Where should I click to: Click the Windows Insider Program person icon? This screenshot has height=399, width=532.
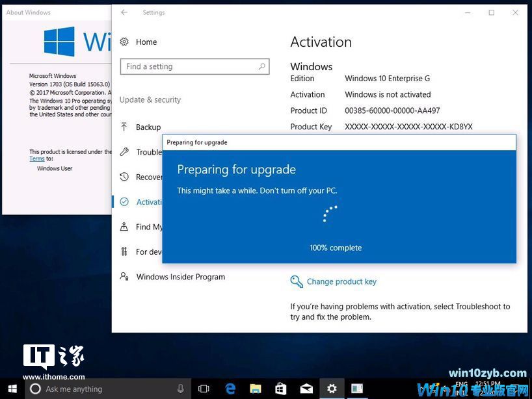[124, 277]
